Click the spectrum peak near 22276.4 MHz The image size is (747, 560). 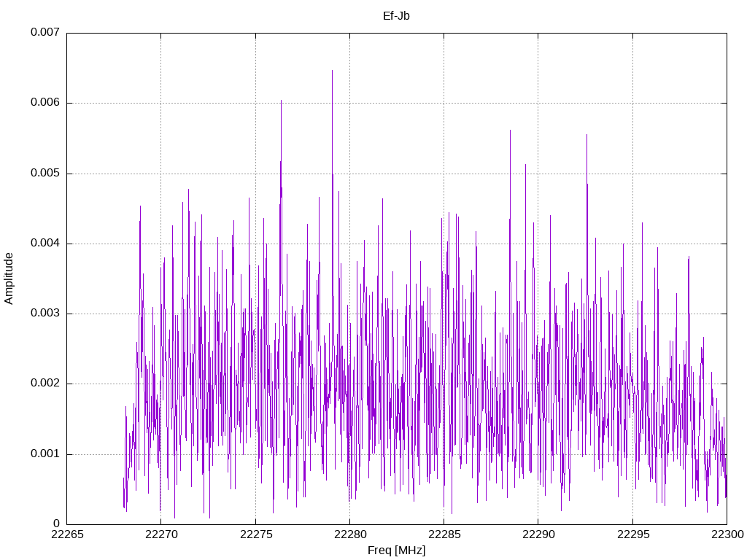(281, 101)
